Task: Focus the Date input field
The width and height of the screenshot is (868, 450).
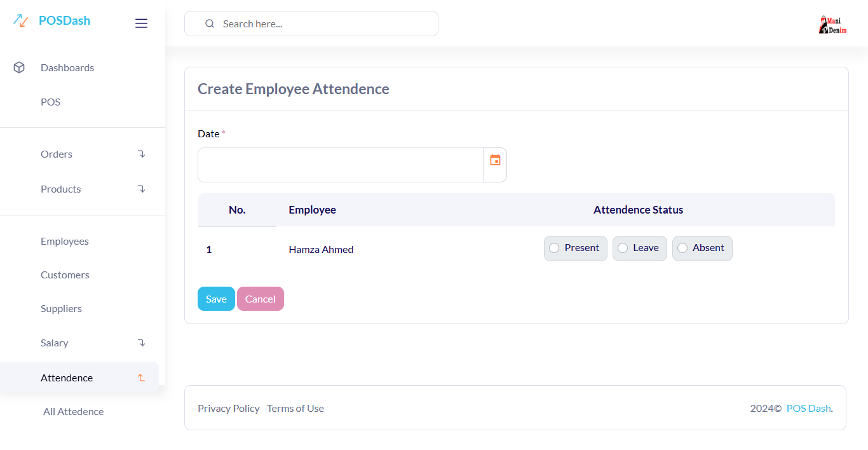Action: (x=341, y=165)
